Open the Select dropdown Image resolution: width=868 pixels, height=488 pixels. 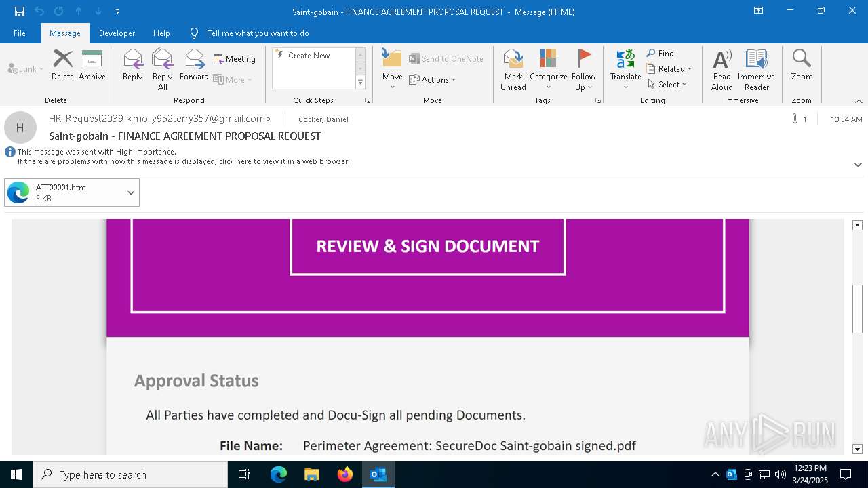pyautogui.click(x=667, y=84)
